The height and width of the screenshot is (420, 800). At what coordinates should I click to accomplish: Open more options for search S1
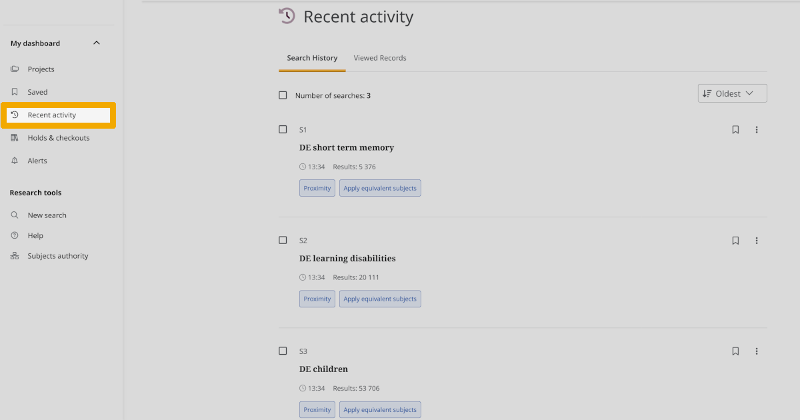(x=757, y=129)
